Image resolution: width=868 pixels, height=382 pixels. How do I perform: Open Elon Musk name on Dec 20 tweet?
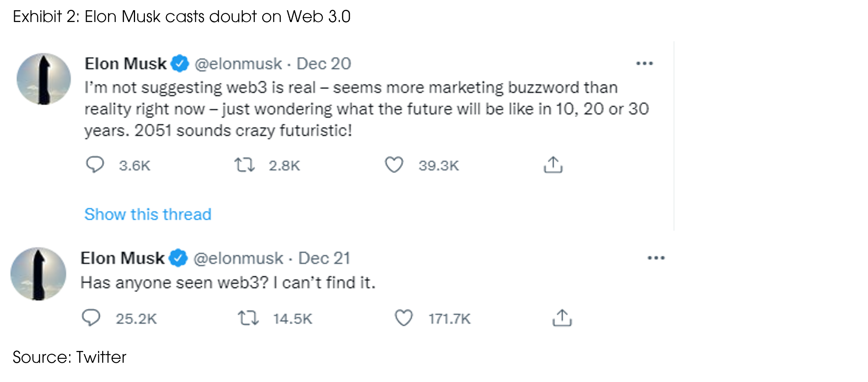126,64
